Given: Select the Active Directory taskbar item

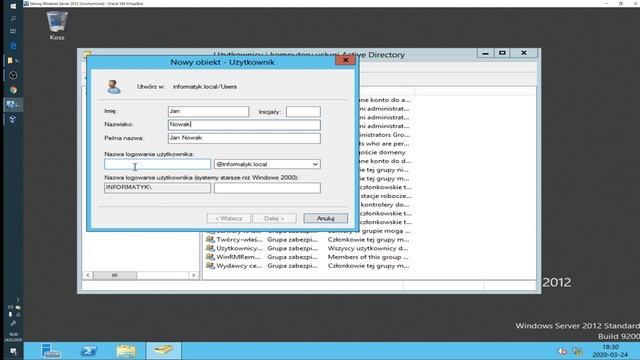Looking at the screenshot, I should click(x=163, y=351).
